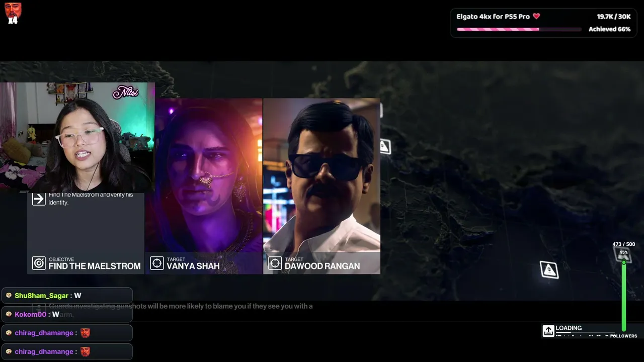644x362 pixels.
Task: Click the objective icon beside FIND THE MAELSTROM
Action: [39, 263]
